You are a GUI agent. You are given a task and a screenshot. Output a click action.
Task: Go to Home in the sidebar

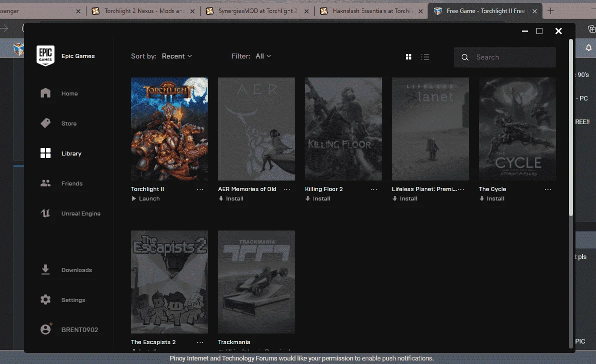70,93
